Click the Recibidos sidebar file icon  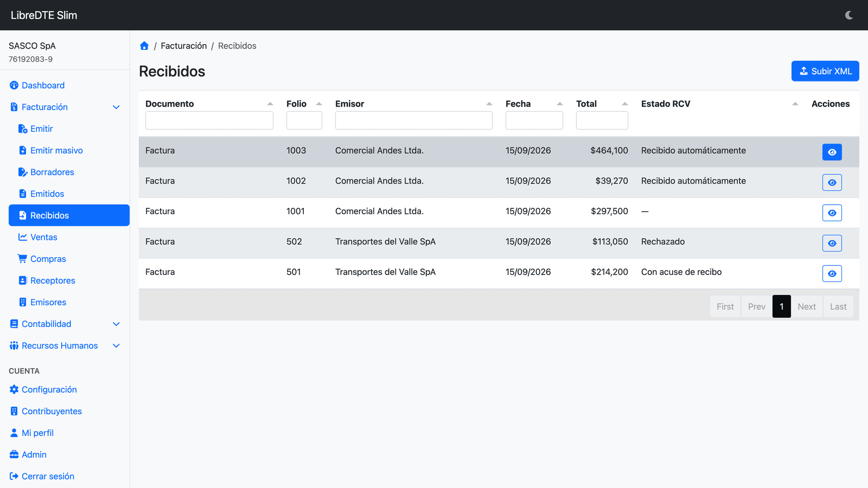tap(23, 216)
